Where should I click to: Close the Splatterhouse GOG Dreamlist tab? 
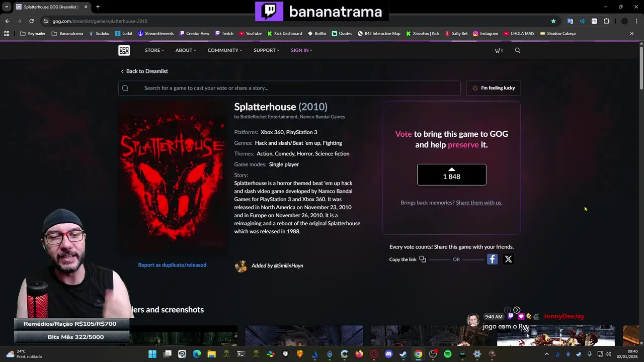point(86,7)
